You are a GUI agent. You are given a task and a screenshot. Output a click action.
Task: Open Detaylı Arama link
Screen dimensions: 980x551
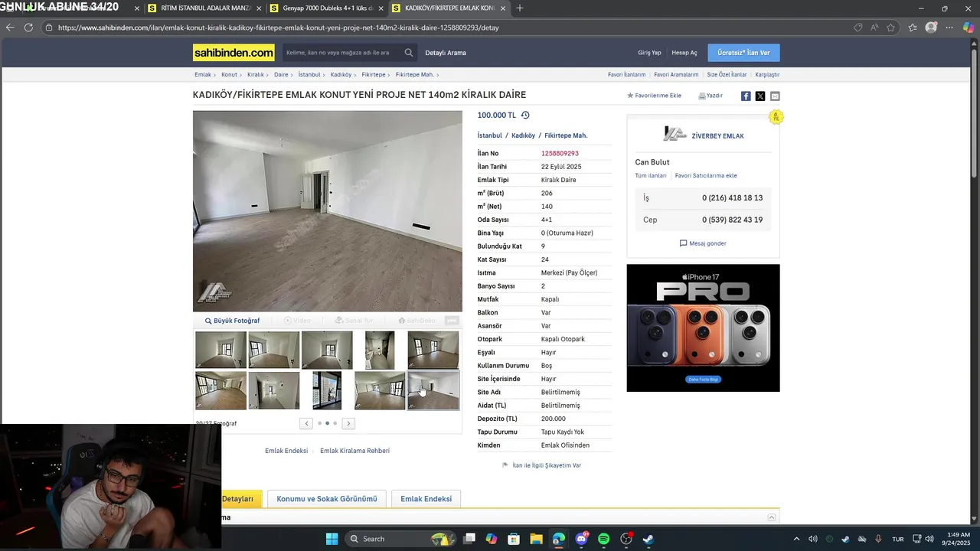point(446,53)
